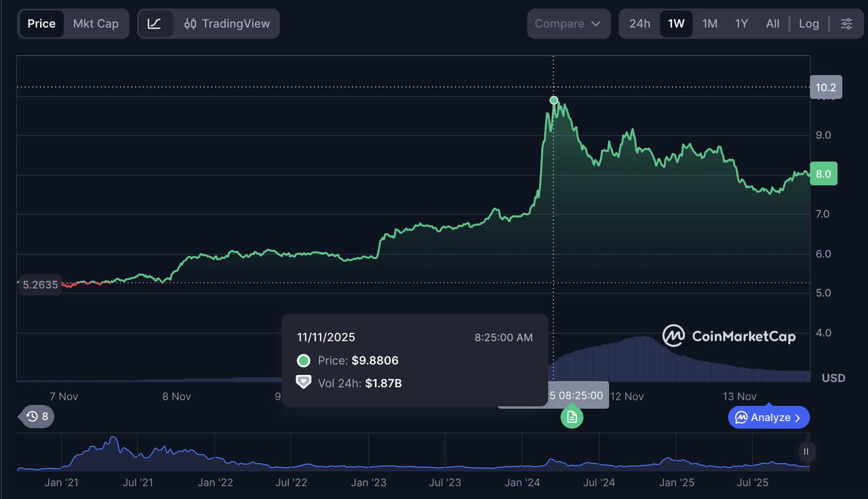Open the history events badge showing 8
The width and height of the screenshot is (868, 499).
click(x=38, y=416)
